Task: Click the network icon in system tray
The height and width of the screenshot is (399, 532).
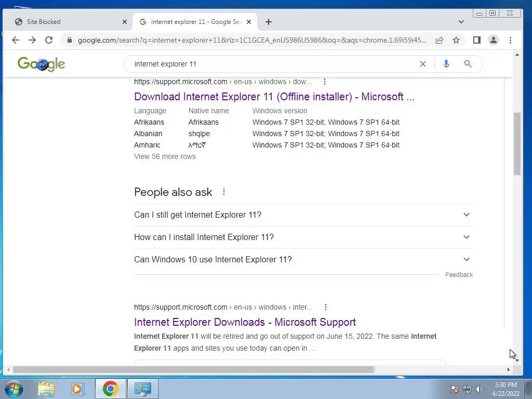Action: (x=467, y=389)
